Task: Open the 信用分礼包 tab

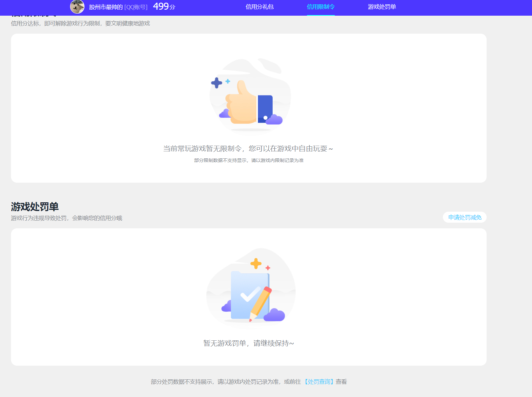Action: [260, 7]
